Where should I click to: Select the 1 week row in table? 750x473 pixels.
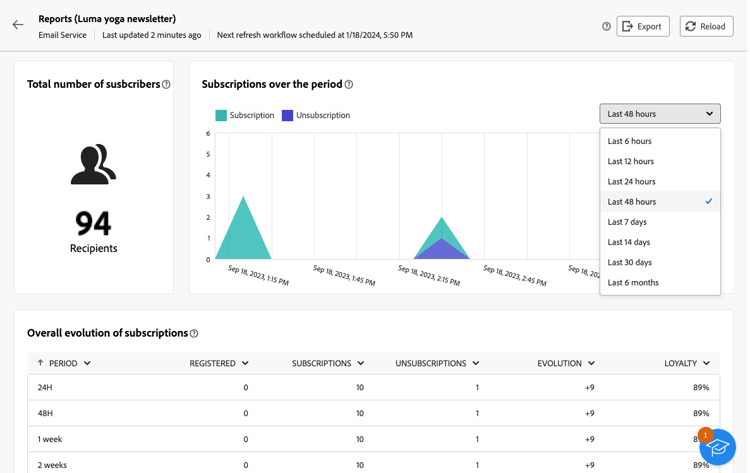(x=373, y=439)
